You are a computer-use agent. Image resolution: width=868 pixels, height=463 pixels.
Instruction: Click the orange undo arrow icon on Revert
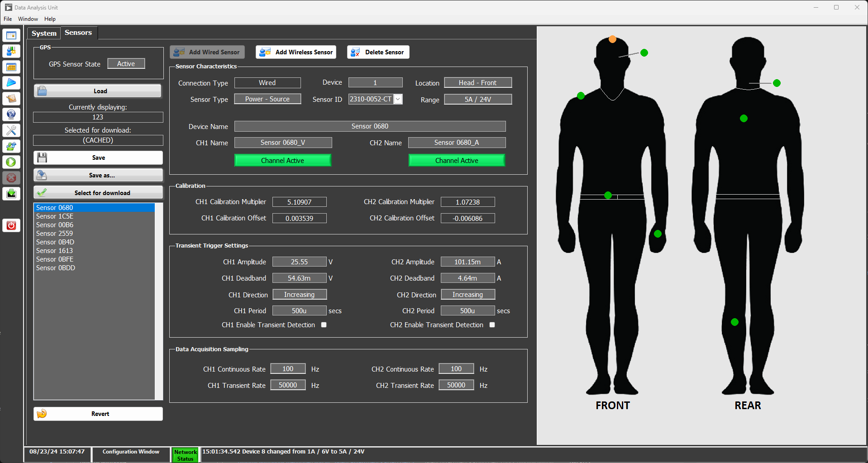click(42, 414)
